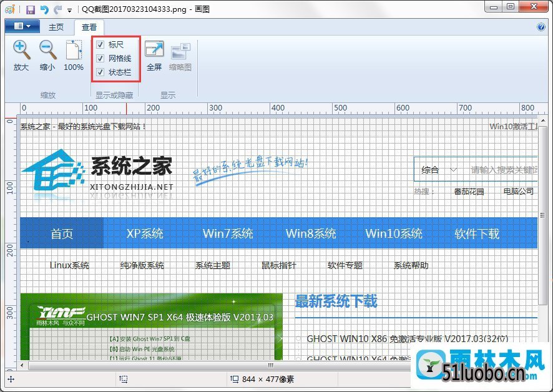Click the cursor position icon in status bar
The width and height of the screenshot is (553, 392).
tap(11, 380)
